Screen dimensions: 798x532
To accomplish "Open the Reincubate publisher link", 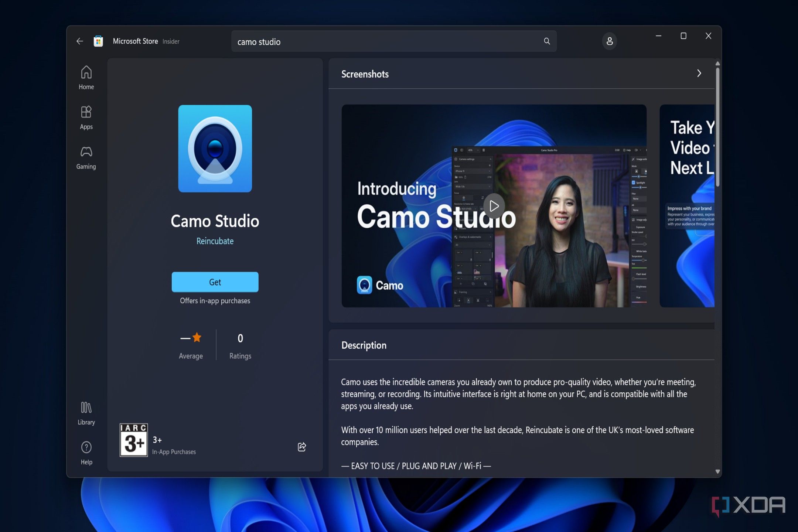I will [215, 241].
